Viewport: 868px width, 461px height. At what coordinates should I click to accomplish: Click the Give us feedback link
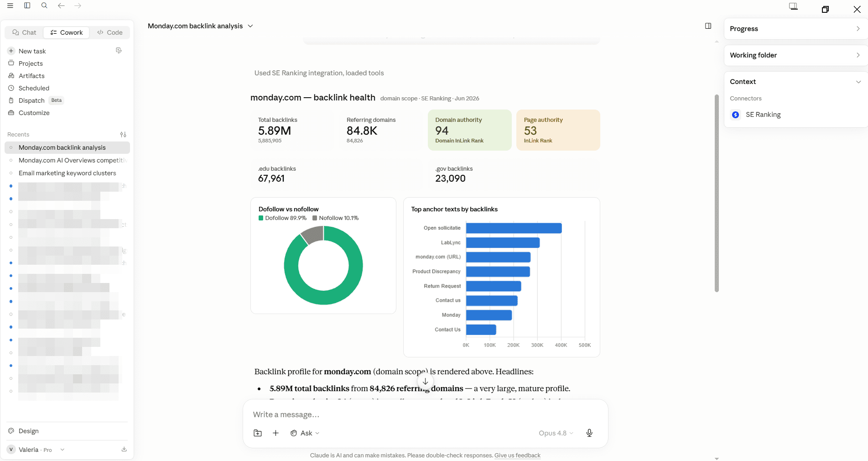click(517, 456)
